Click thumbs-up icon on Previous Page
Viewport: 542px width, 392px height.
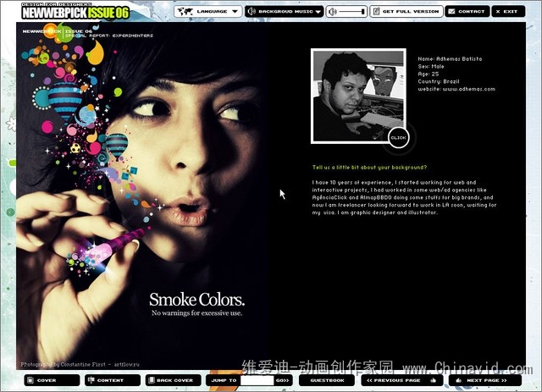coord(433,380)
